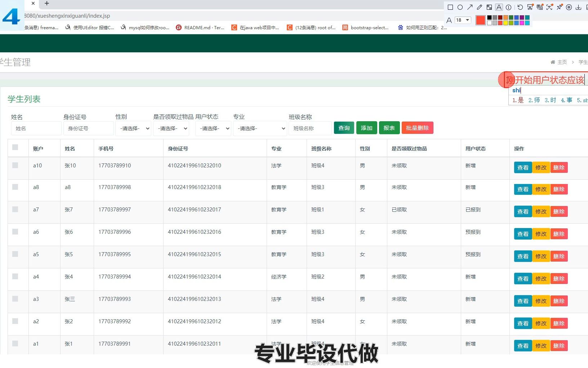The image size is (588, 368).
Task: Tick the checkbox for student a10
Action: (x=14, y=165)
